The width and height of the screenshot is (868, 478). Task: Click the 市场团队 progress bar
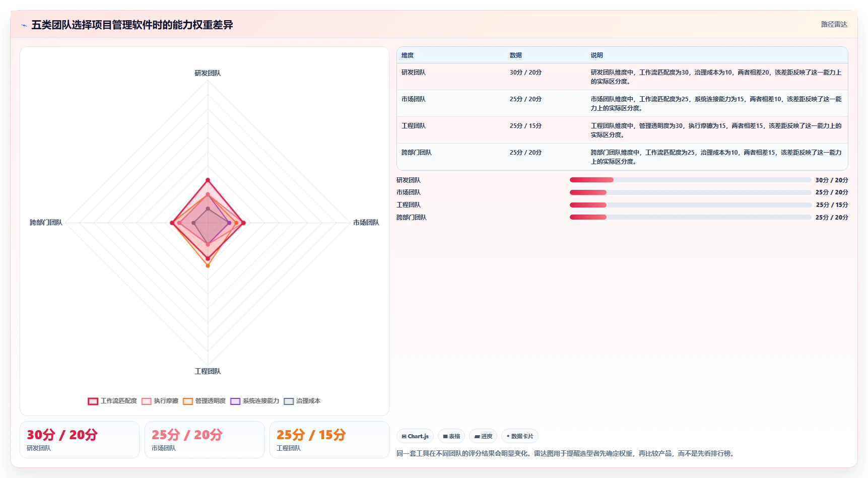click(x=690, y=192)
